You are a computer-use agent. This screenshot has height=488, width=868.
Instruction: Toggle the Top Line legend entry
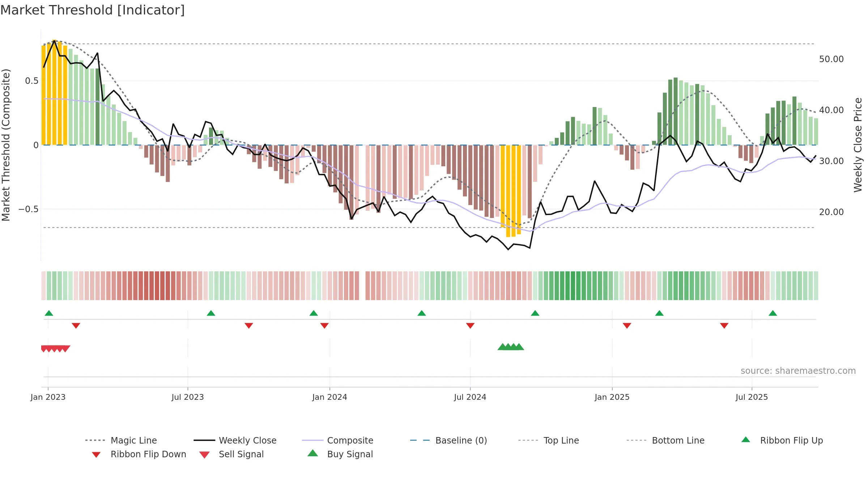(549, 440)
